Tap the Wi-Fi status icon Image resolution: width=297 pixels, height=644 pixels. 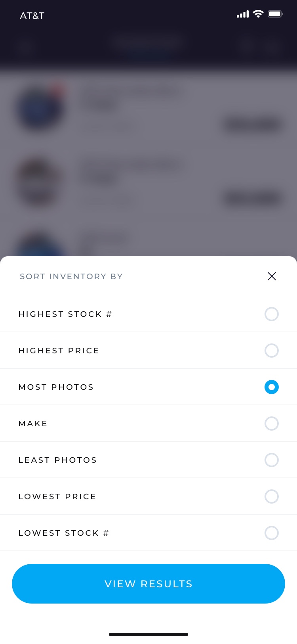pyautogui.click(x=258, y=14)
